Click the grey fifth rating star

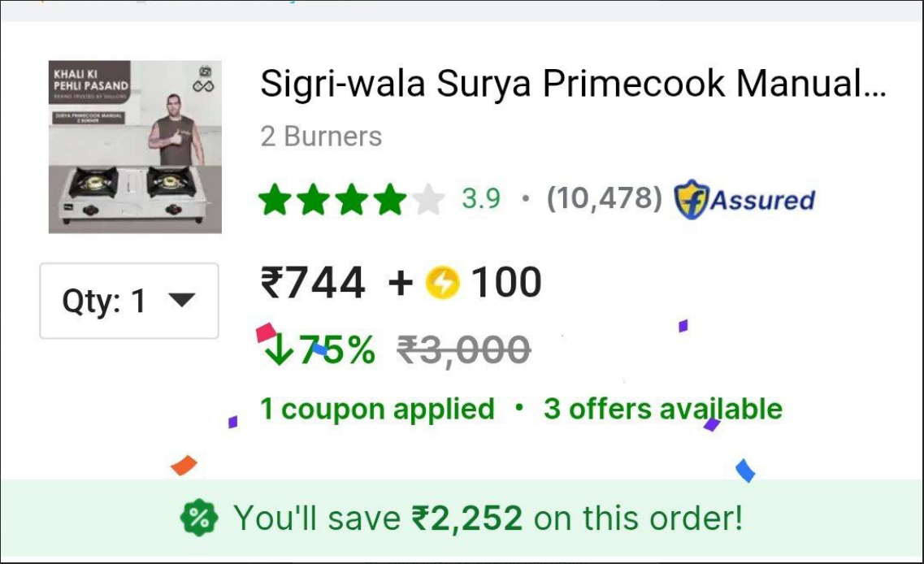(x=428, y=199)
